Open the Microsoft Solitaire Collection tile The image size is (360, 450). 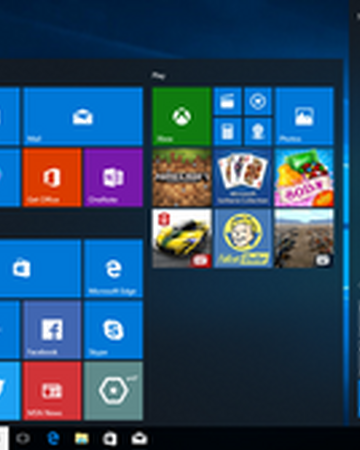point(243,177)
